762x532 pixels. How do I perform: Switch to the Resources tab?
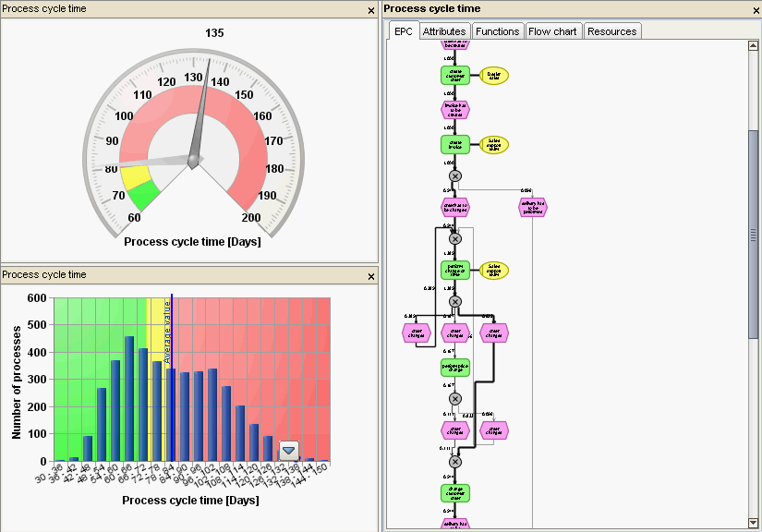[x=611, y=31]
